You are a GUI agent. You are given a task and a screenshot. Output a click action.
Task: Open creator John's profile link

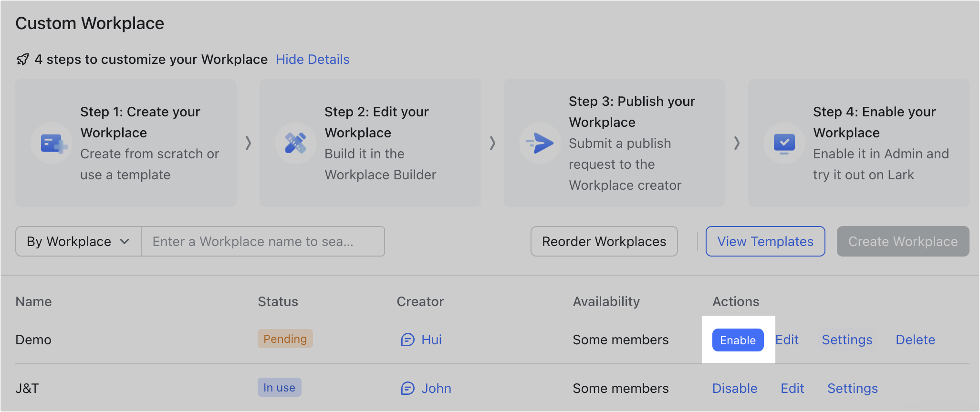tap(436, 388)
